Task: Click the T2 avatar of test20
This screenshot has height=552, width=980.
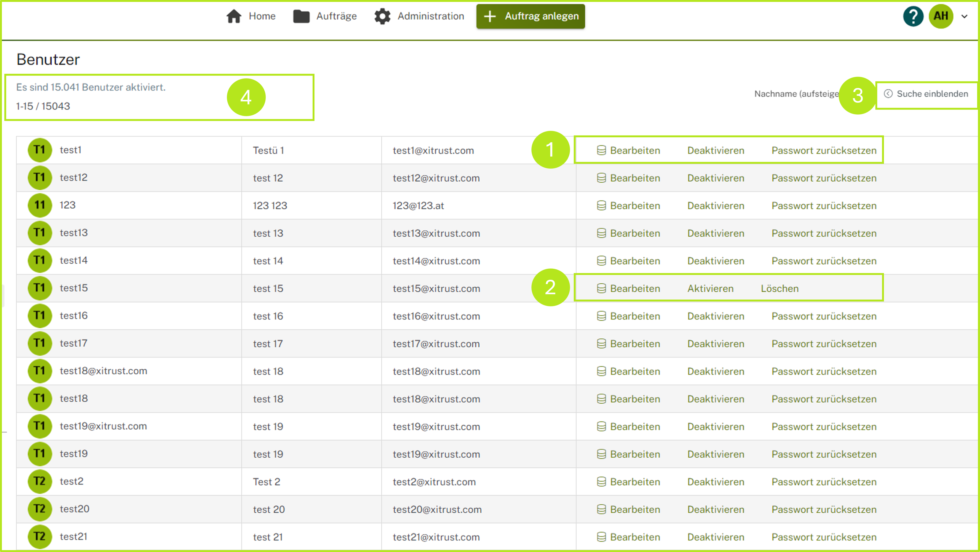Action: (x=40, y=509)
